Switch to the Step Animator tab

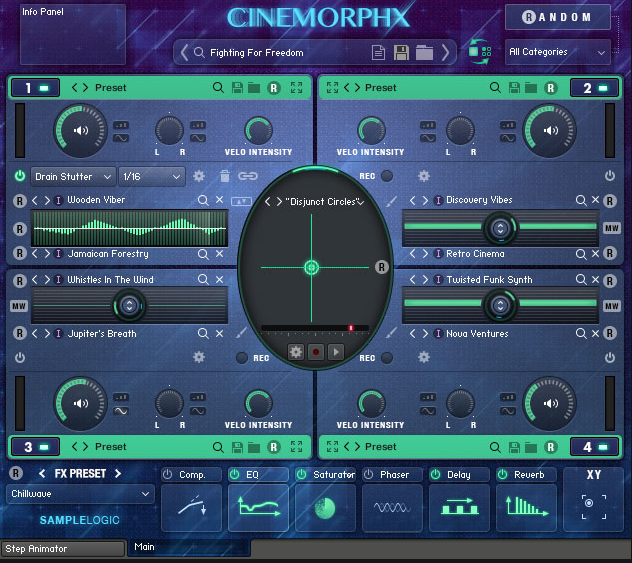coord(62,549)
